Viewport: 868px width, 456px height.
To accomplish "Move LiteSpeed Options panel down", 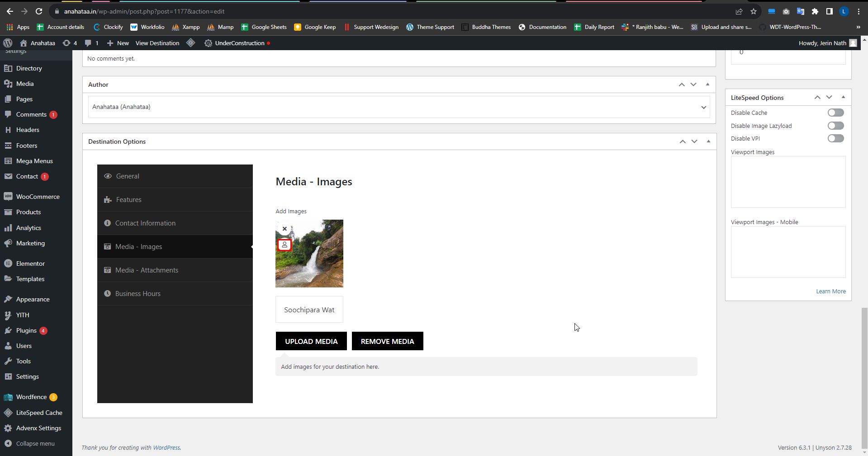I will pos(829,97).
